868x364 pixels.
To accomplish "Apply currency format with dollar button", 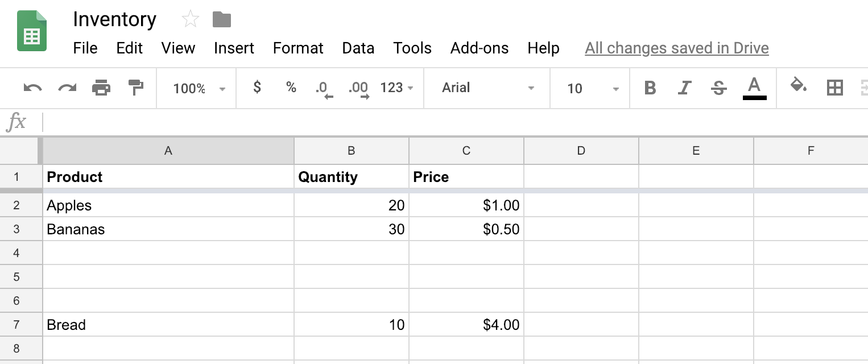I will 257,88.
